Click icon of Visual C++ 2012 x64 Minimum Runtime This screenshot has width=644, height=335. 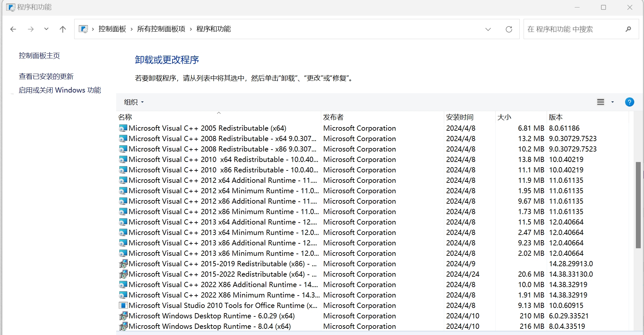point(123,191)
